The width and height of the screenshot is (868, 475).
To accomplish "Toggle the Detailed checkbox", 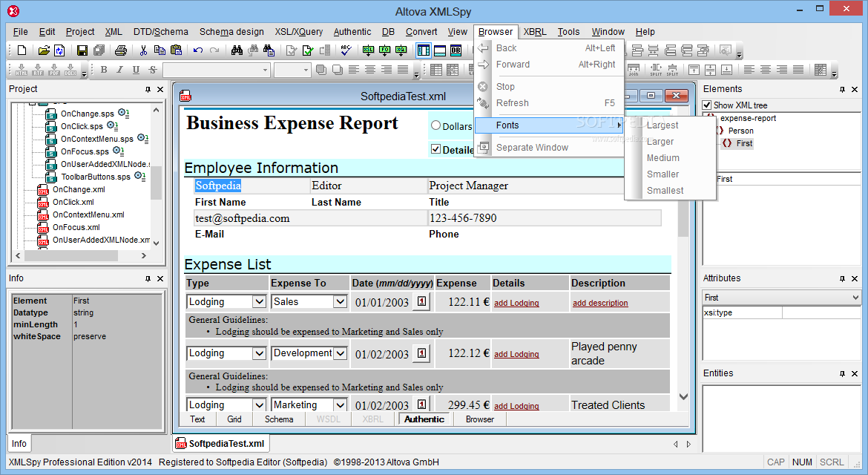I will coord(435,149).
